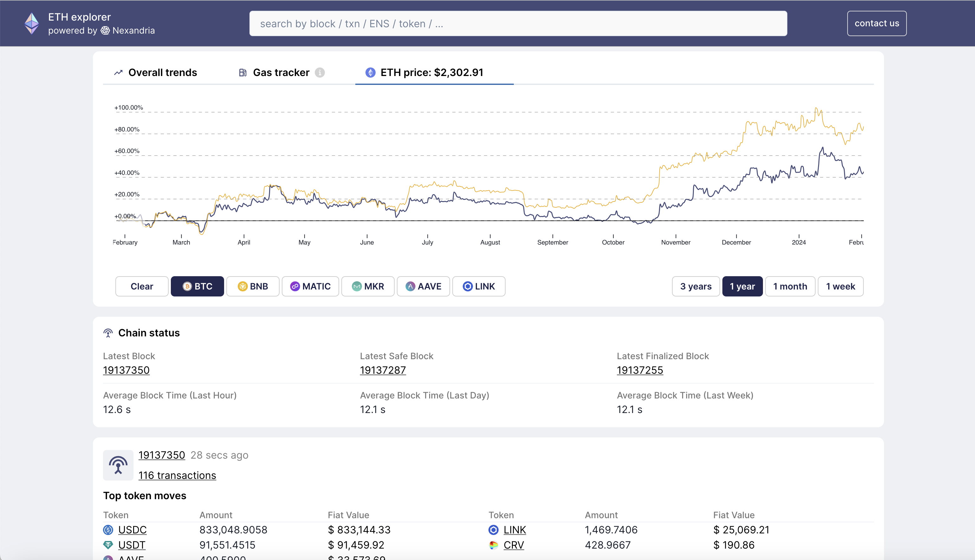Screen dimensions: 975x560
Task: Click the 2024 axis label
Action: (799, 242)
